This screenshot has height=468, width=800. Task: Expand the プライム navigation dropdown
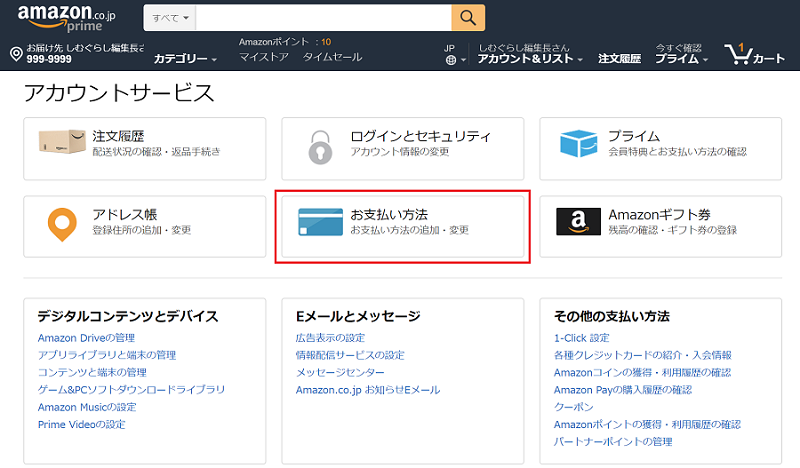(682, 59)
